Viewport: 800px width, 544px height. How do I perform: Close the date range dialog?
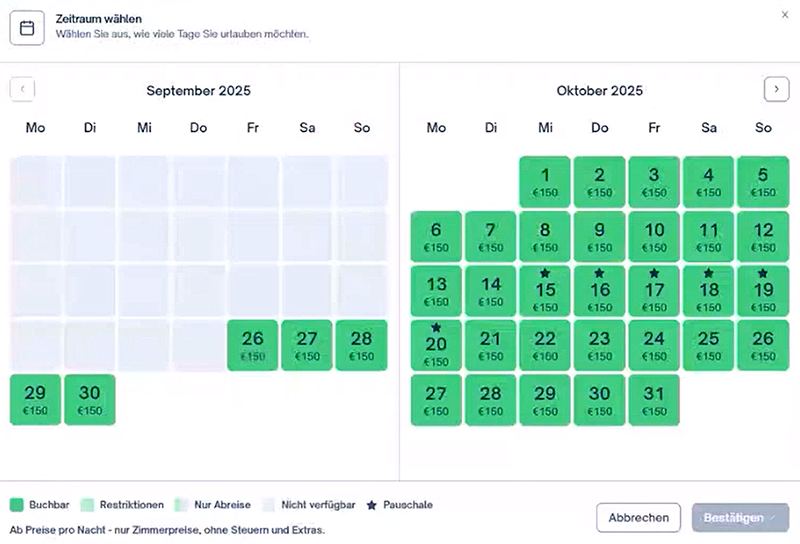785,14
